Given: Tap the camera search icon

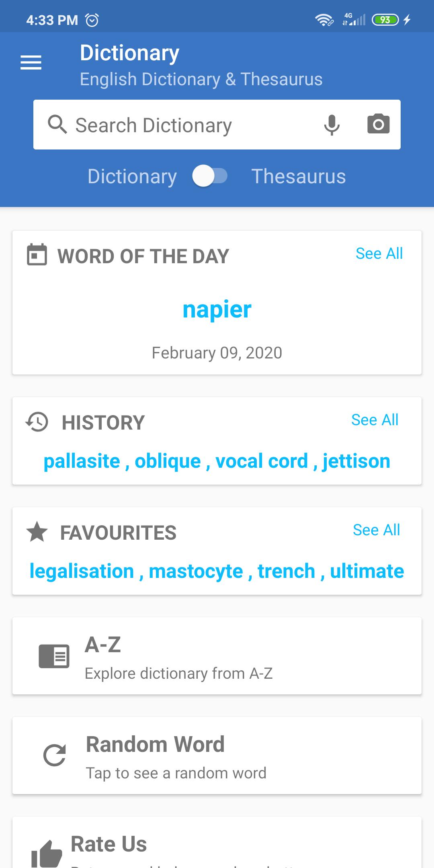Looking at the screenshot, I should [379, 124].
